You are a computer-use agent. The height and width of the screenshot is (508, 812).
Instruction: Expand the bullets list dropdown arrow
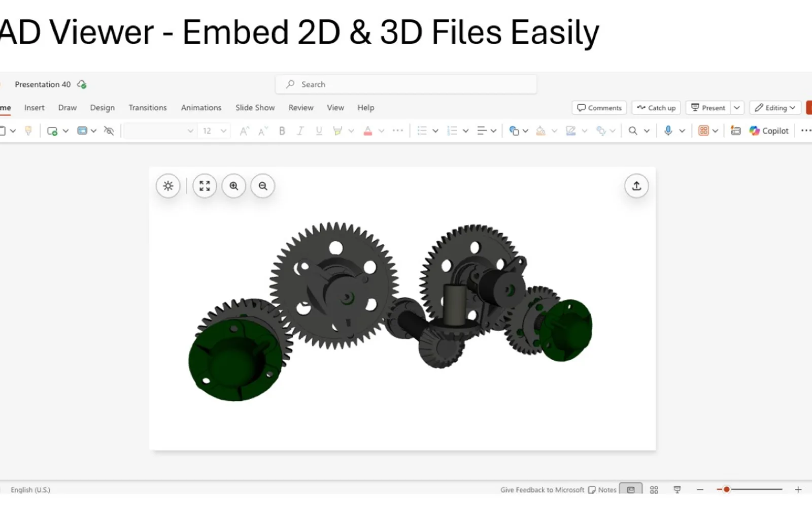(435, 131)
